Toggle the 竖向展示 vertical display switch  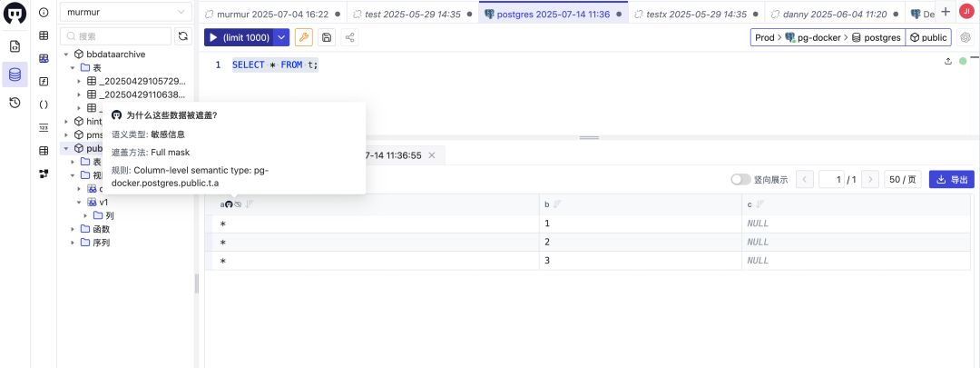(x=740, y=180)
